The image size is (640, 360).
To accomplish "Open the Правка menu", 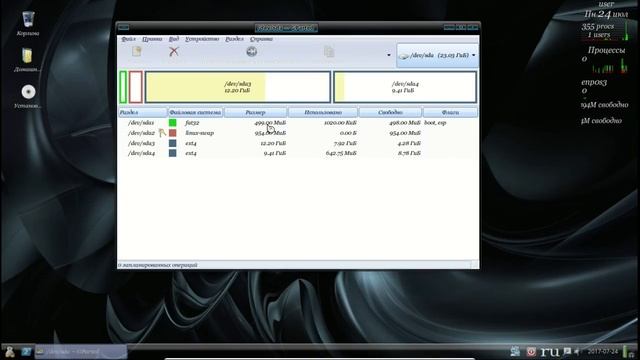I will (152, 39).
